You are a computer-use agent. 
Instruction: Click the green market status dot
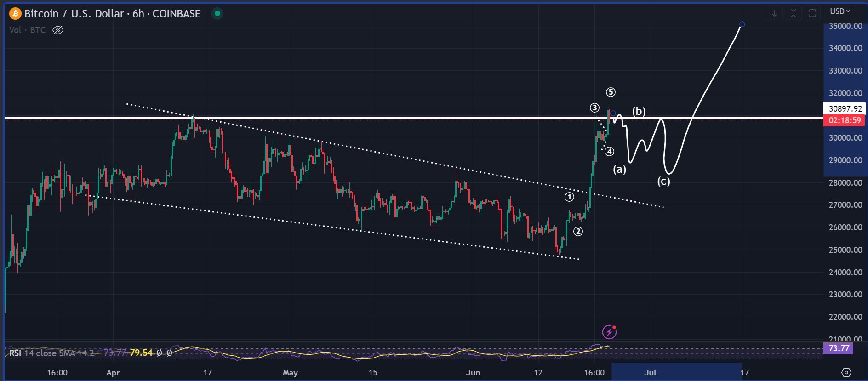pos(217,13)
